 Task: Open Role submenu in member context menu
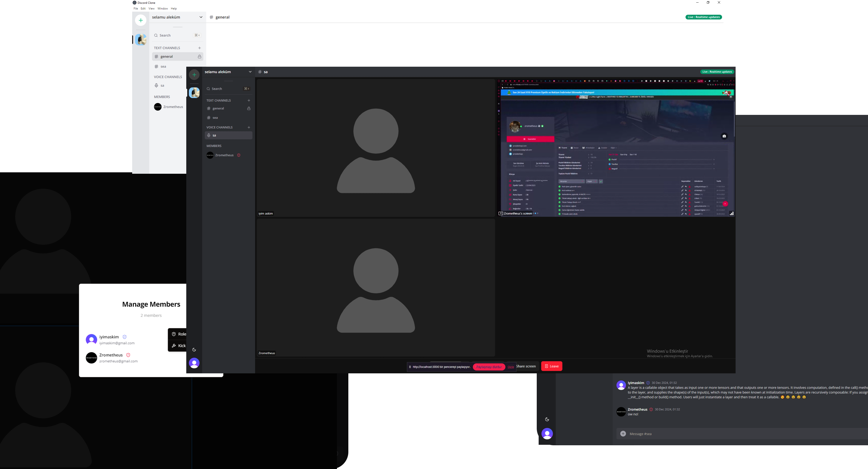point(177,334)
